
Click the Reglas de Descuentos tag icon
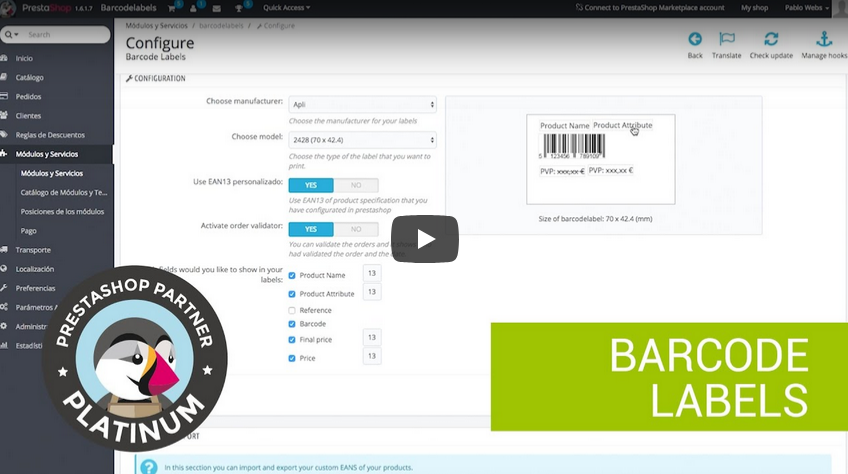click(x=4, y=135)
